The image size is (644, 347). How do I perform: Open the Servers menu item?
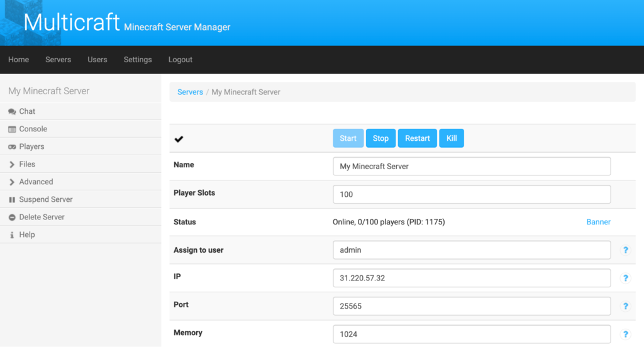[58, 60]
